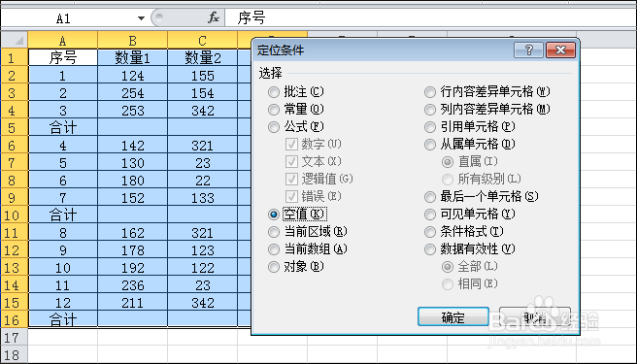Click cell with value 192
This screenshot has width=637, height=364.
(x=132, y=267)
